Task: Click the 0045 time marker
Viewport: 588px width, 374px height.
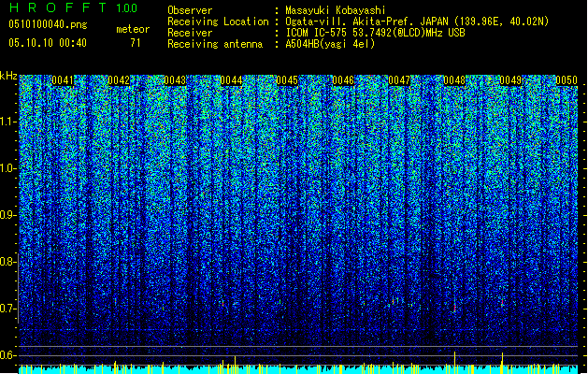Action: click(x=287, y=80)
